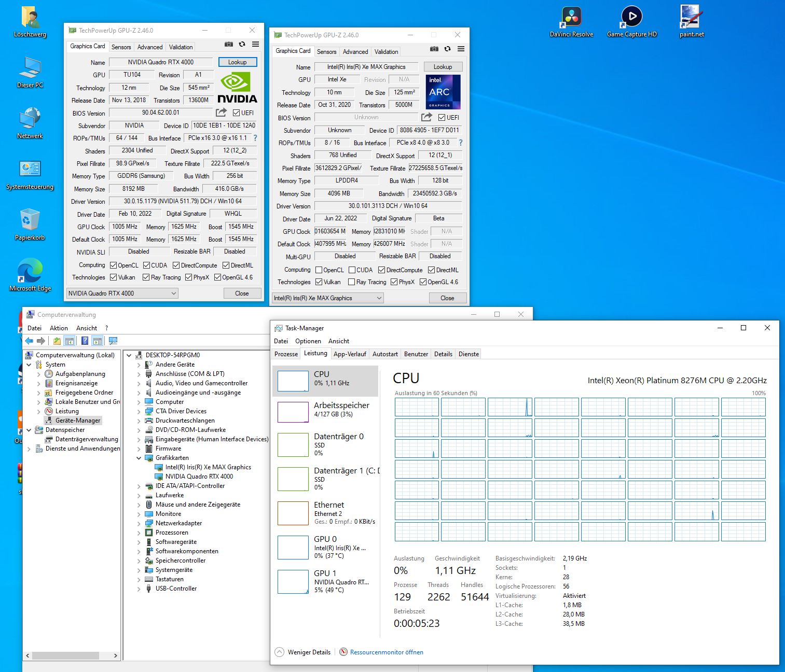This screenshot has height=672, width=785.
Task: Toggle the console tree pane icon in Computerverwaltung toolbar
Action: (70, 341)
